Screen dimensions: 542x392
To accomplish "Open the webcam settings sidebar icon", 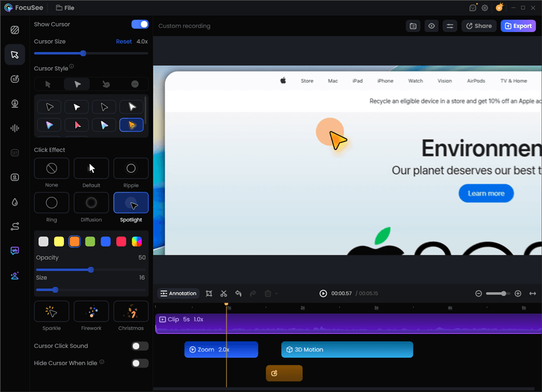I will pos(14,104).
